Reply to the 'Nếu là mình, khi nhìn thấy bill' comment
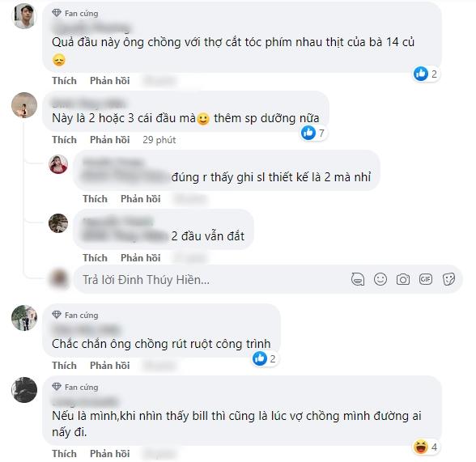 109,454
